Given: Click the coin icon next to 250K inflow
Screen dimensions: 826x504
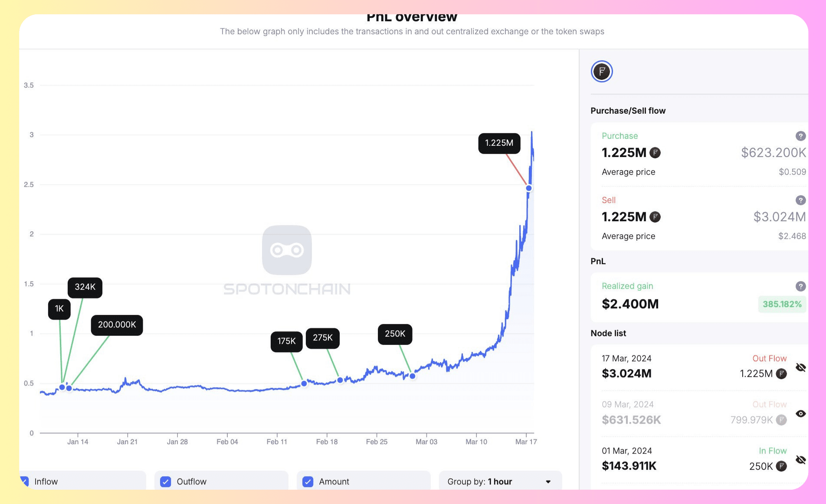Looking at the screenshot, I should click(781, 466).
